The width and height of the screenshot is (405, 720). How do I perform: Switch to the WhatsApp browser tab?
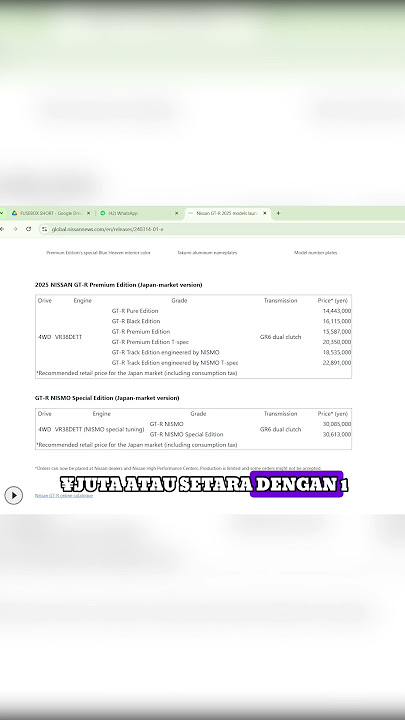(x=138, y=213)
